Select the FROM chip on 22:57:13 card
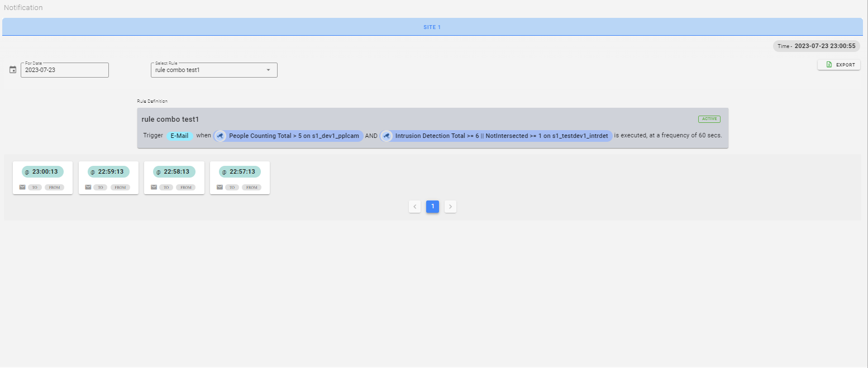 tap(251, 187)
